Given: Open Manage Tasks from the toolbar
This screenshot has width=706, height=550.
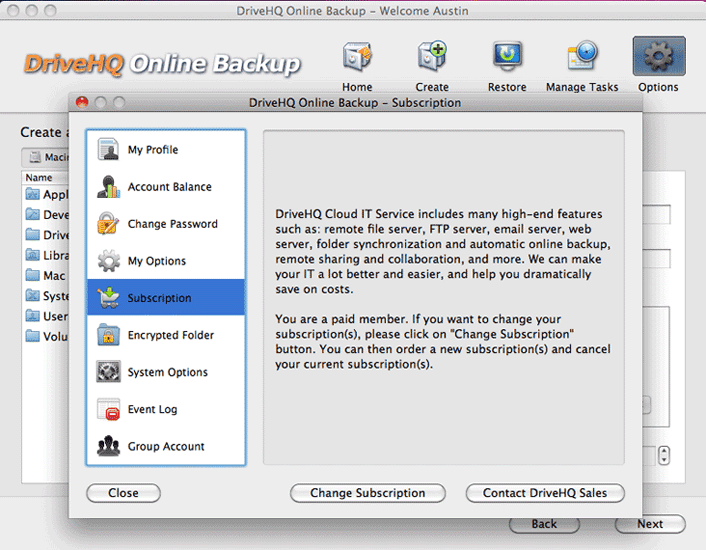Looking at the screenshot, I should [x=582, y=58].
